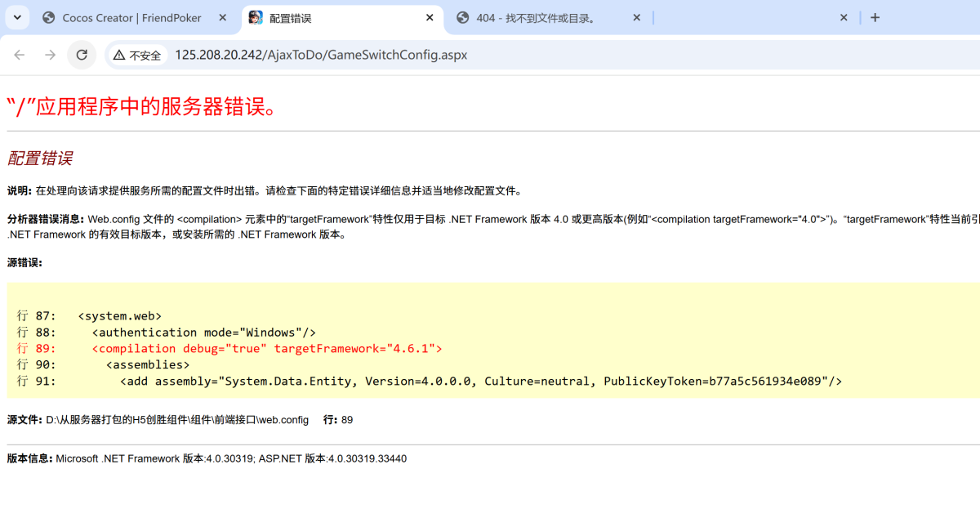Viewport: 980px width, 527px height.
Task: Click the 说明 description label
Action: click(x=20, y=191)
